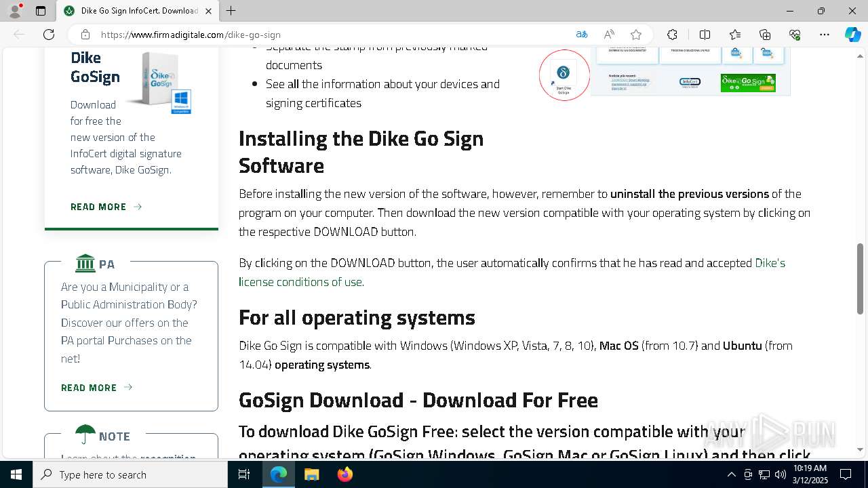Open the Extensions icon
868x488 pixels.
(672, 35)
